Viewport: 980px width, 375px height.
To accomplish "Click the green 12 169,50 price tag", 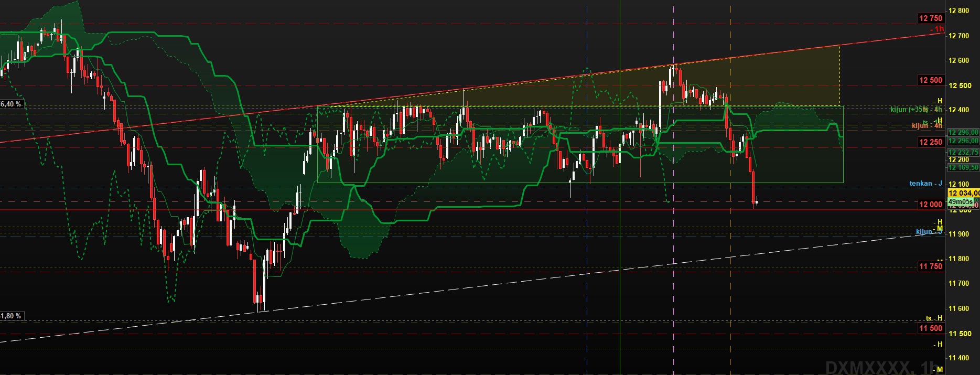I will click(963, 168).
